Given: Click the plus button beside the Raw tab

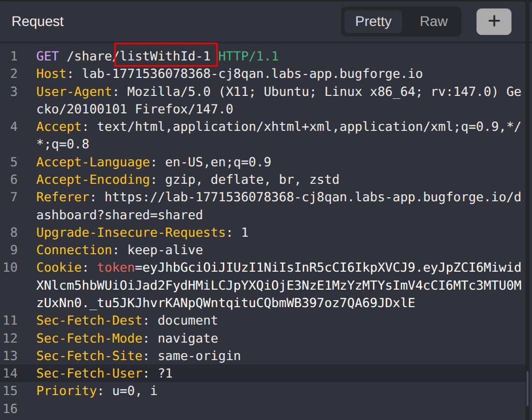Looking at the screenshot, I should tap(493, 21).
